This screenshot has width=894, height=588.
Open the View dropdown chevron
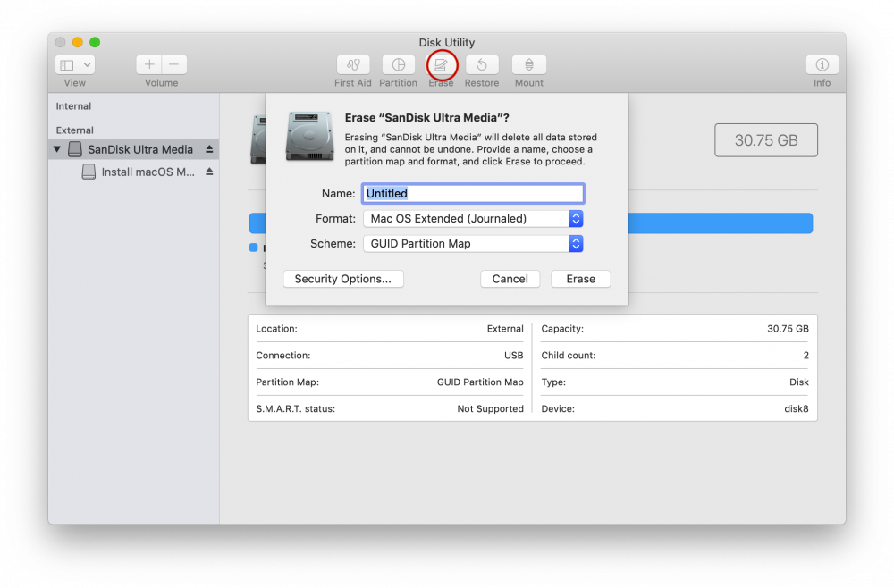click(x=88, y=65)
